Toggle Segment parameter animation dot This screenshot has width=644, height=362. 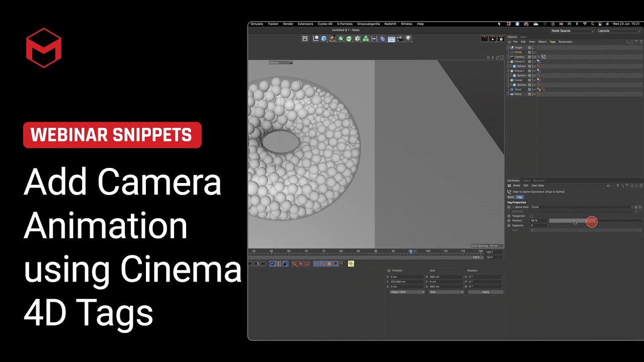tap(509, 225)
